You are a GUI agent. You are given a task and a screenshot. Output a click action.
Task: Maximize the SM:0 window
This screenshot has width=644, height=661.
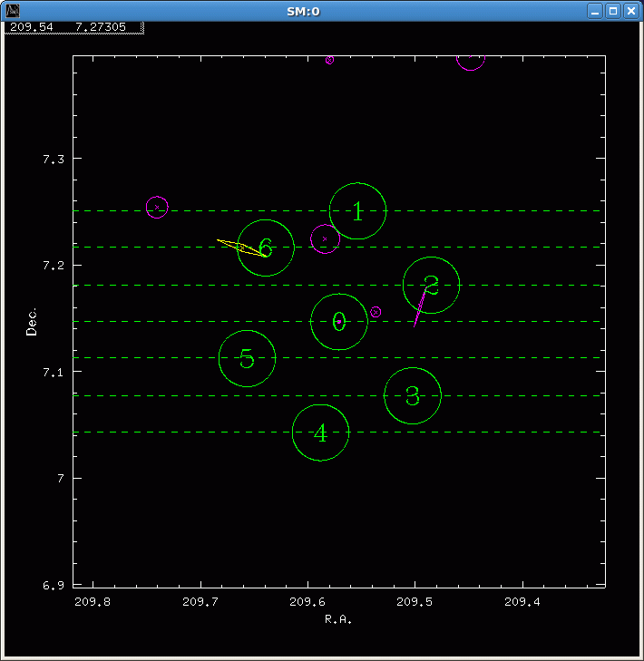pyautogui.click(x=613, y=11)
